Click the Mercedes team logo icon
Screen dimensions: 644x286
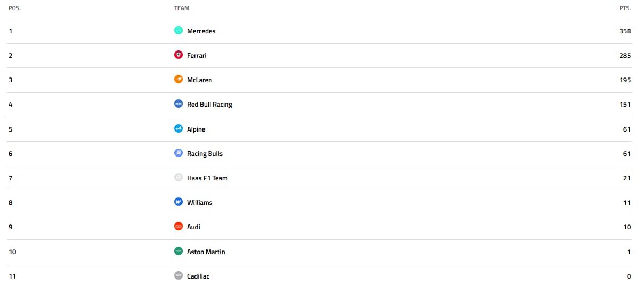(x=179, y=31)
